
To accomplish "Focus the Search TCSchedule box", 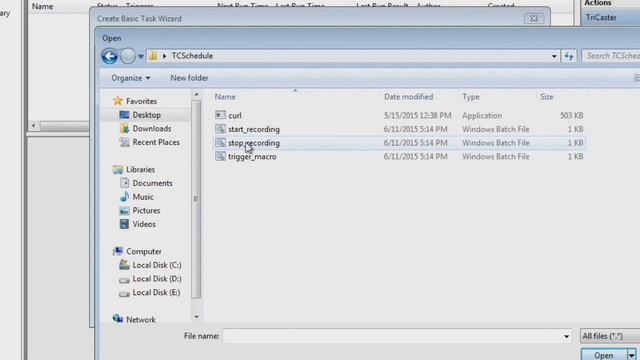I will [x=611, y=56].
